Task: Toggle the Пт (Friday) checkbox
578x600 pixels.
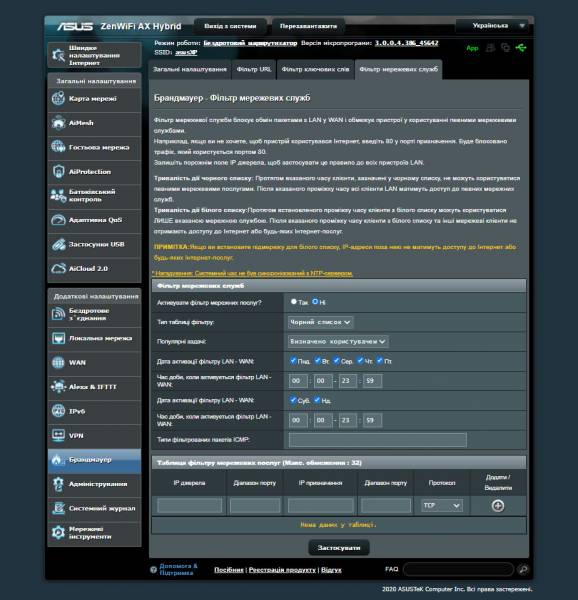Action: pos(379,360)
